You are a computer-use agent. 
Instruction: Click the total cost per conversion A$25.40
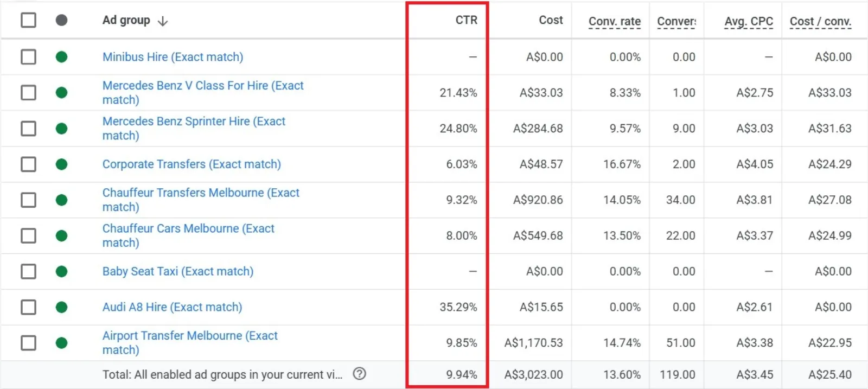(830, 374)
